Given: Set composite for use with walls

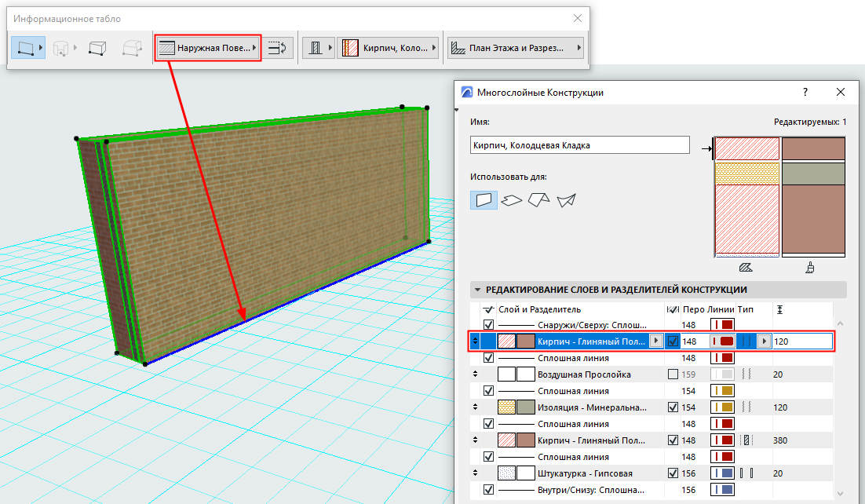Looking at the screenshot, I should pyautogui.click(x=484, y=200).
